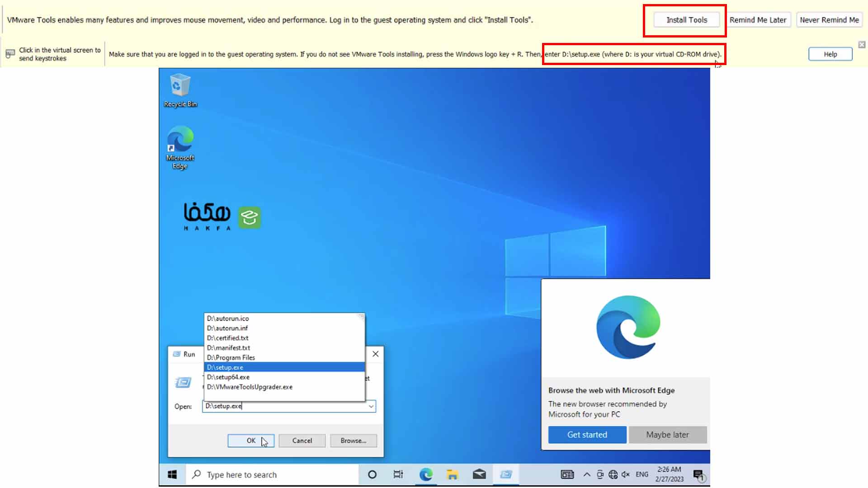Pick D:\manifest.txt in the list
This screenshot has height=488, width=868.
click(x=284, y=348)
